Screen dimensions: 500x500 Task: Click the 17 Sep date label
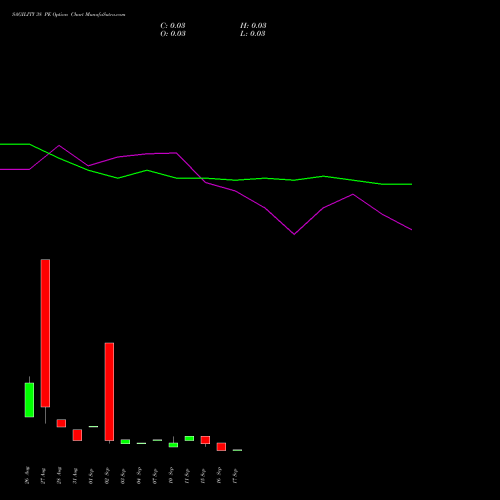(235, 476)
